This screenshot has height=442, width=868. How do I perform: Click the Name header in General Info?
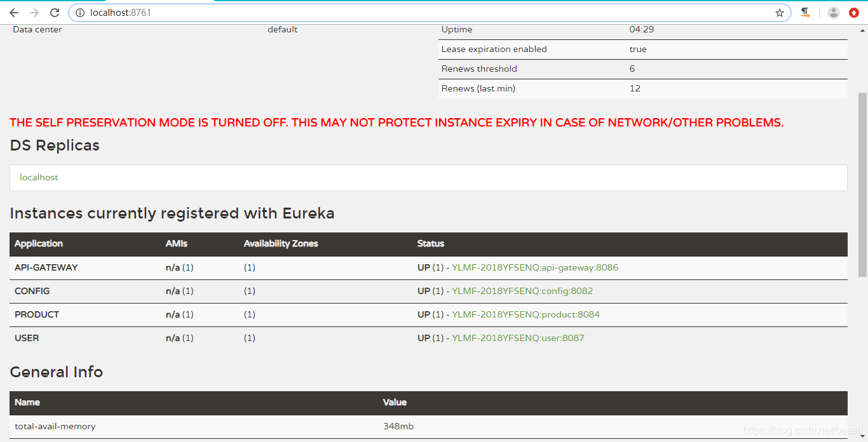(x=27, y=402)
